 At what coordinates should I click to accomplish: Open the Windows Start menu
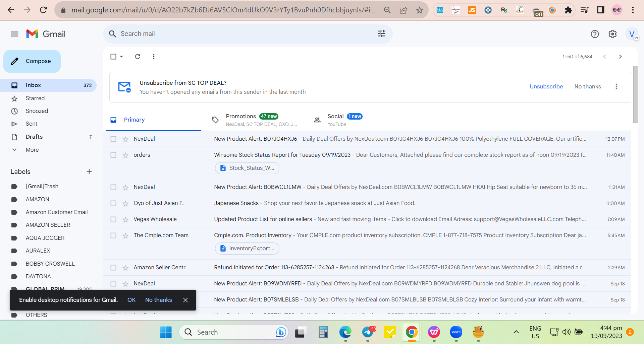pyautogui.click(x=166, y=332)
